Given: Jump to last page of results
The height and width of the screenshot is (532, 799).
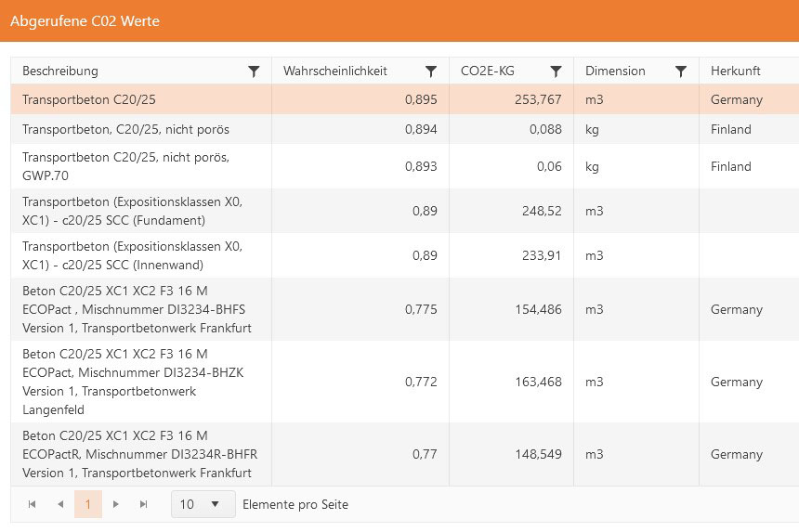Looking at the screenshot, I should point(143,504).
